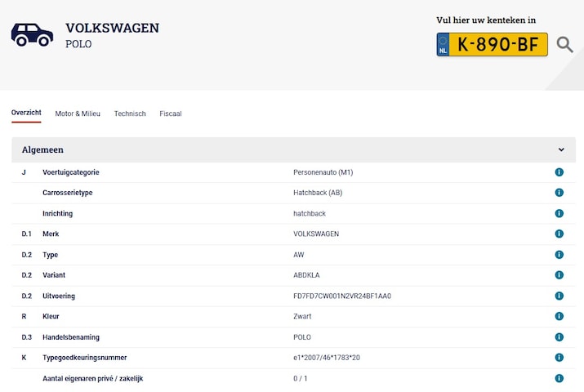
Task: Click the POLO value in Handelsbenaming row
Action: [302, 337]
